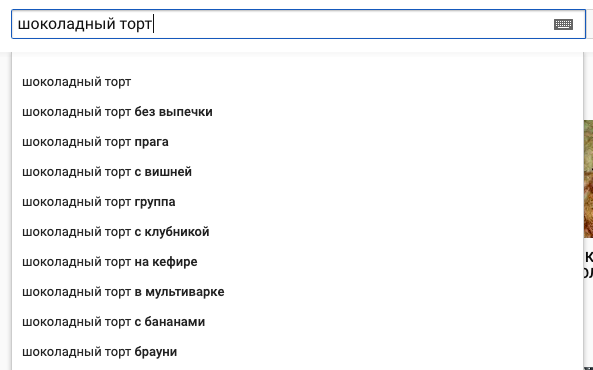Choose suggestion шоколадный торт в мультиварке
Image resolution: width=593 pixels, height=370 pixels.
click(x=297, y=292)
